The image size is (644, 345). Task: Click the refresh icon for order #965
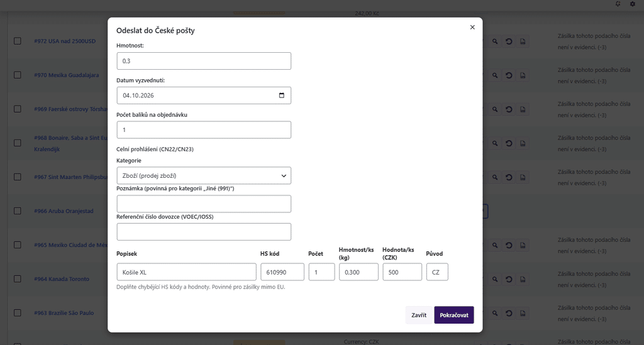(x=509, y=245)
